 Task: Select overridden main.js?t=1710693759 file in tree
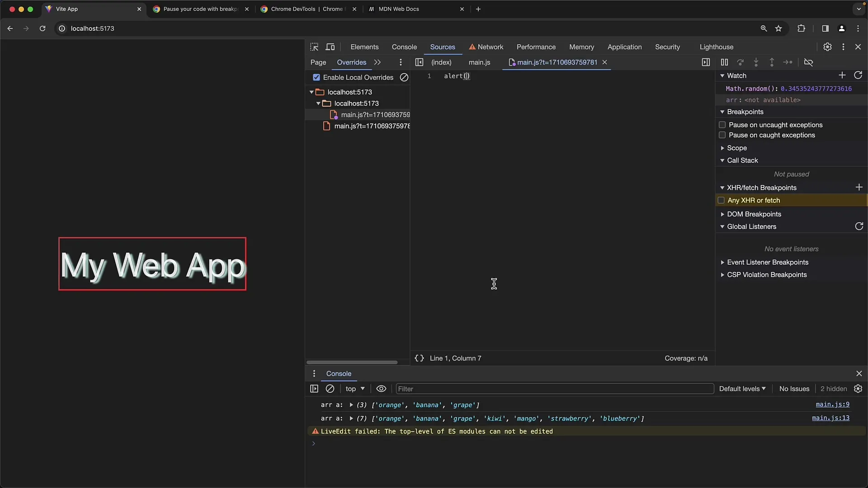pos(370,115)
